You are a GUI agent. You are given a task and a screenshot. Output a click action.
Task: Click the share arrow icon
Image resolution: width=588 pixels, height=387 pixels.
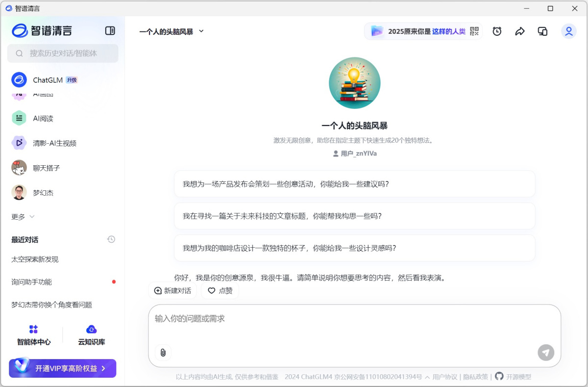pyautogui.click(x=520, y=31)
